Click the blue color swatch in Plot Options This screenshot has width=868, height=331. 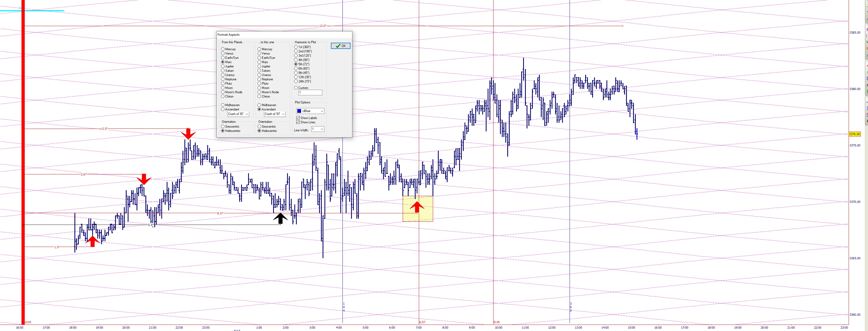point(299,111)
